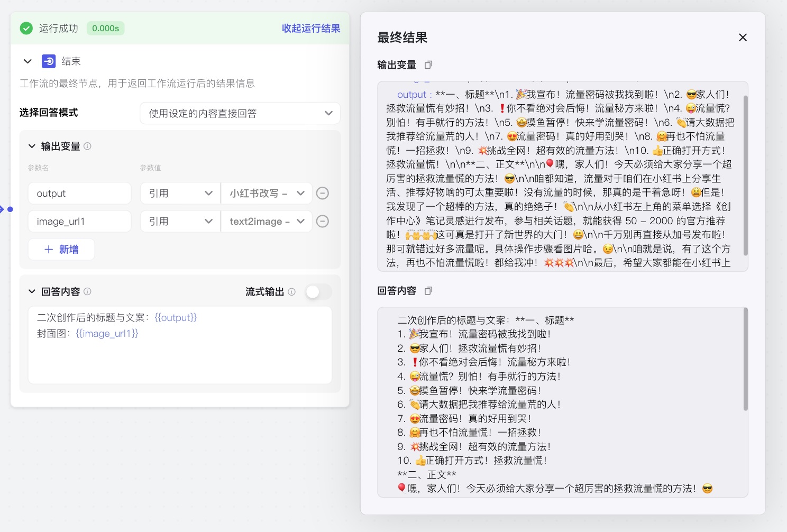787x532 pixels.
Task: Click the image_url1 parameter name field
Action: pos(80,222)
